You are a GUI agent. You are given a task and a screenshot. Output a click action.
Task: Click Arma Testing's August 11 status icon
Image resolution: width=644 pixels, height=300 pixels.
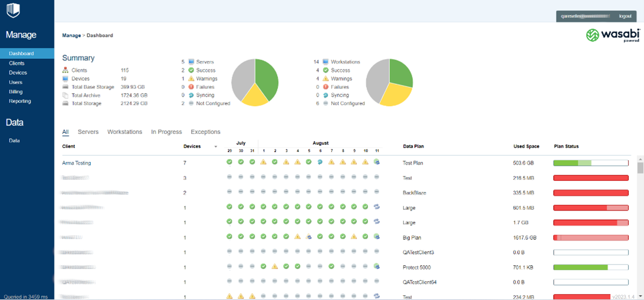(x=377, y=162)
